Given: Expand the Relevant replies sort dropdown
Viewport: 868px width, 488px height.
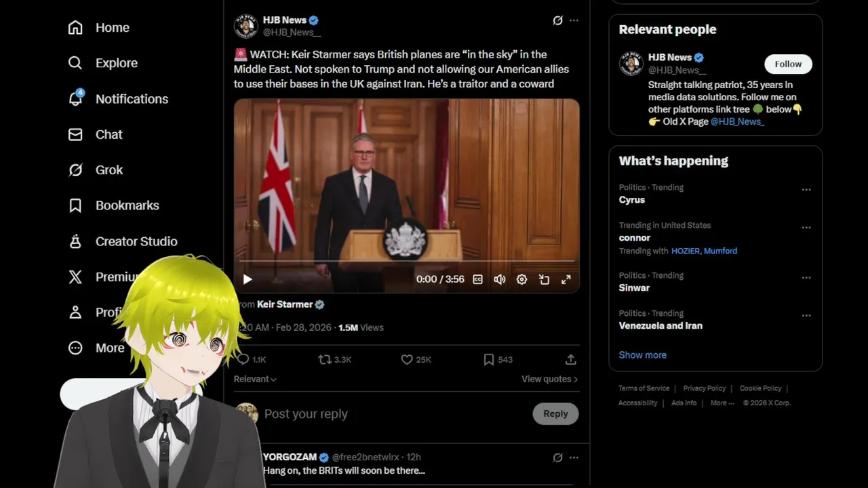Looking at the screenshot, I should click(x=255, y=379).
